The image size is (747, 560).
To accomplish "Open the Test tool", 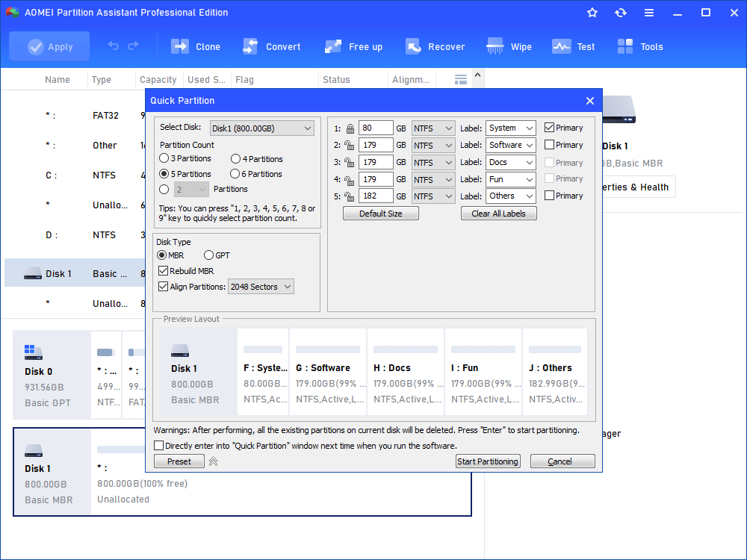I will [x=562, y=46].
